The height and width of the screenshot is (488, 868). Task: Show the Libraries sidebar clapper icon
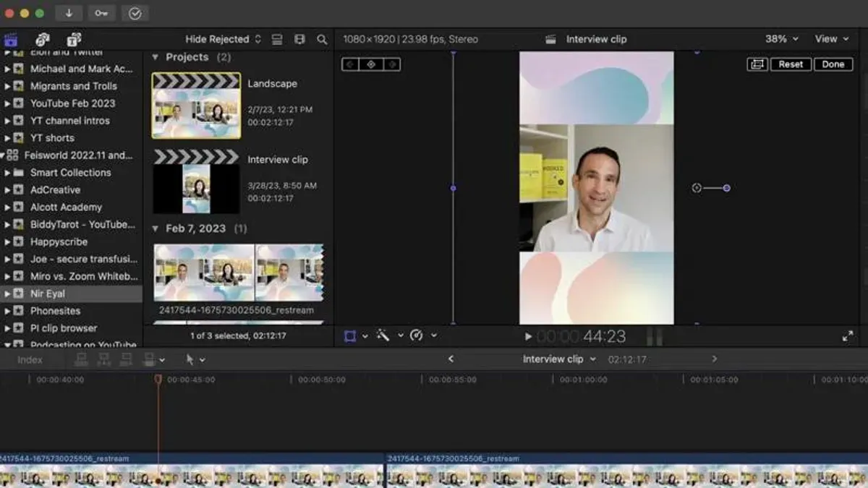(11, 39)
